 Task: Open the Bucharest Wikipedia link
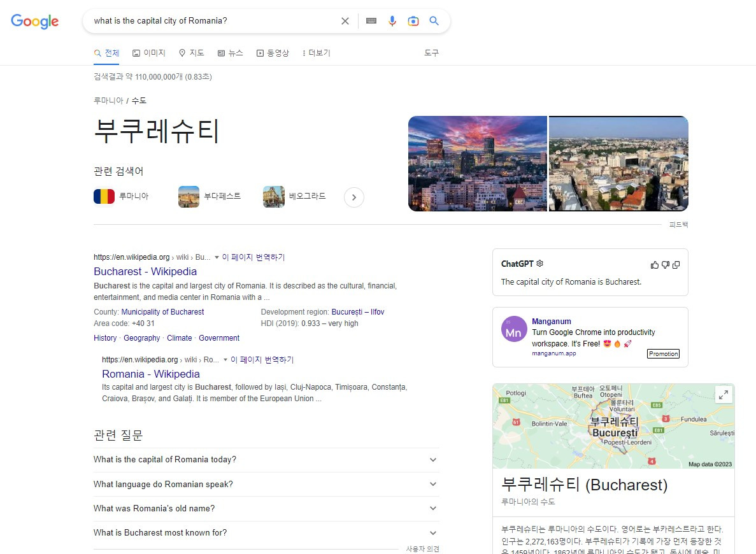click(145, 271)
